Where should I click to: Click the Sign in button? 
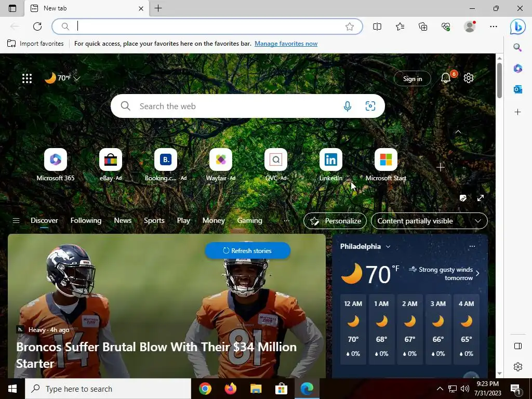click(x=412, y=79)
